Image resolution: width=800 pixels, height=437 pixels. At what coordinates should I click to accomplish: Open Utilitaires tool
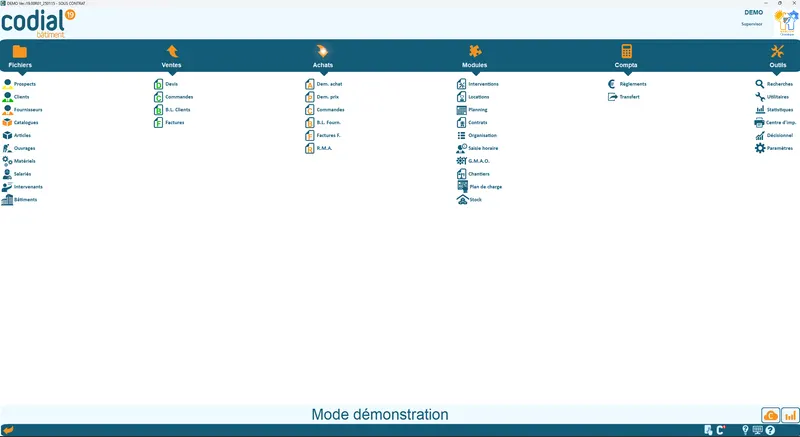point(772,97)
